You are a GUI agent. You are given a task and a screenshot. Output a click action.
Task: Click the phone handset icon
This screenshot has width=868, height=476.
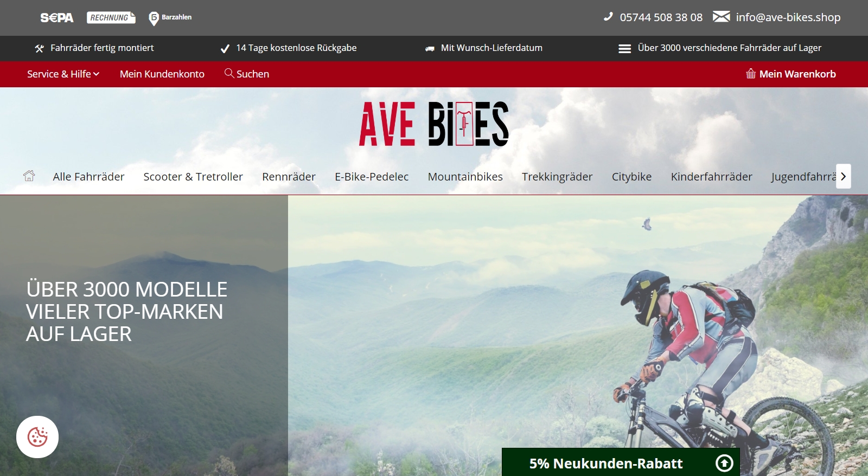(x=608, y=17)
